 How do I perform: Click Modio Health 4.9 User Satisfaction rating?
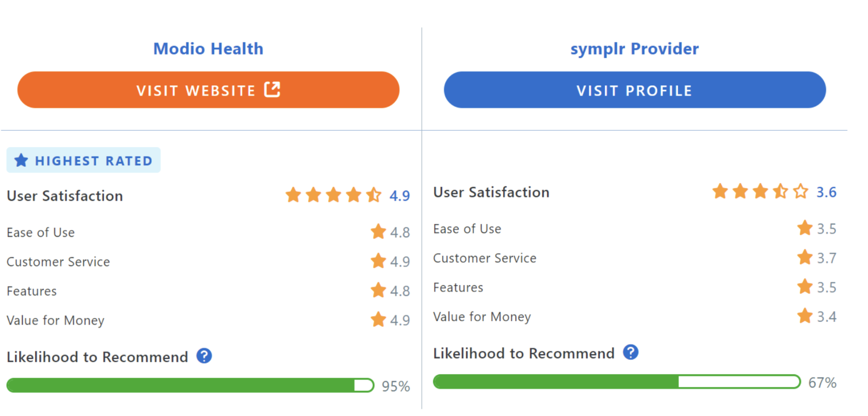399,196
